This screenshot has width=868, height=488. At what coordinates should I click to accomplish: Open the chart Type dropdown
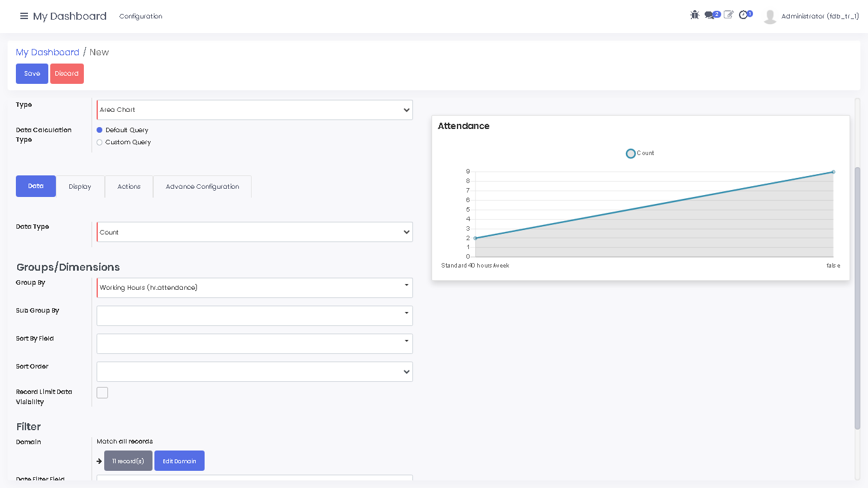tap(254, 110)
